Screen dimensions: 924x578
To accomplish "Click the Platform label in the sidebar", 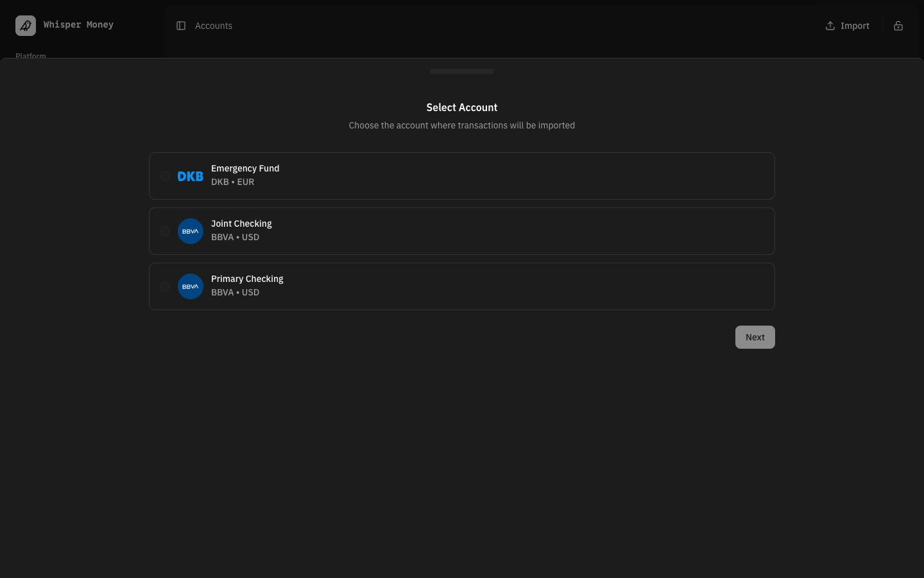I will coord(31,57).
